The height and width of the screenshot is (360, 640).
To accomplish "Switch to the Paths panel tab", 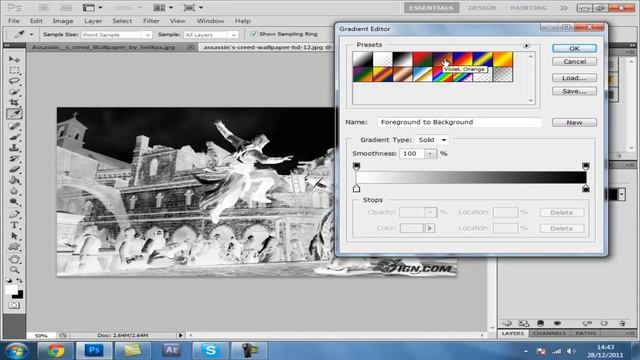I will pyautogui.click(x=586, y=333).
